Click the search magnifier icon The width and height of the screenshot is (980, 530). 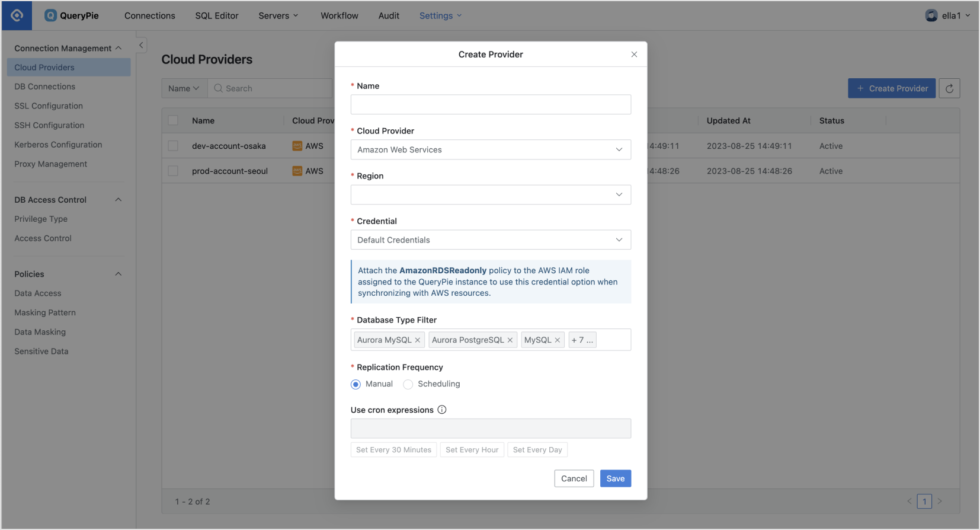(218, 88)
